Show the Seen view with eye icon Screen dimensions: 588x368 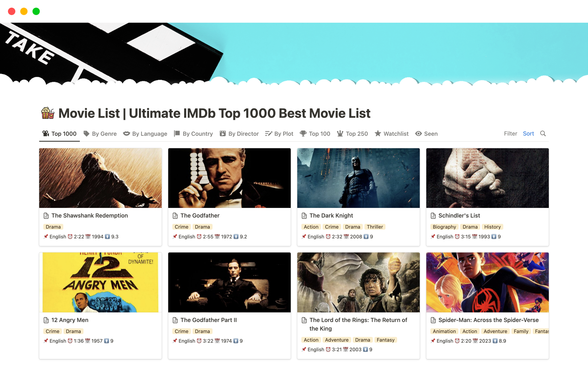pos(426,134)
